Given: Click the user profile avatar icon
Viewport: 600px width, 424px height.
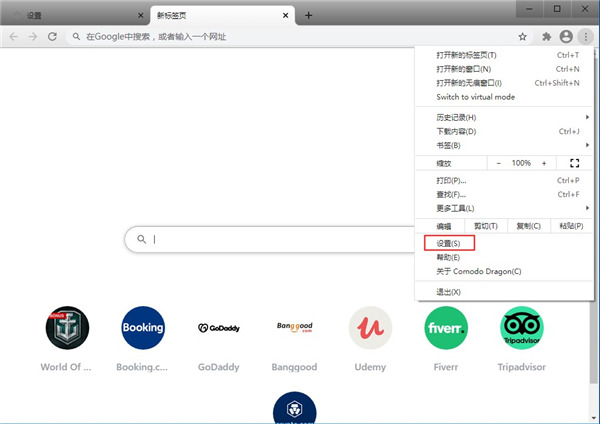Looking at the screenshot, I should tap(566, 36).
